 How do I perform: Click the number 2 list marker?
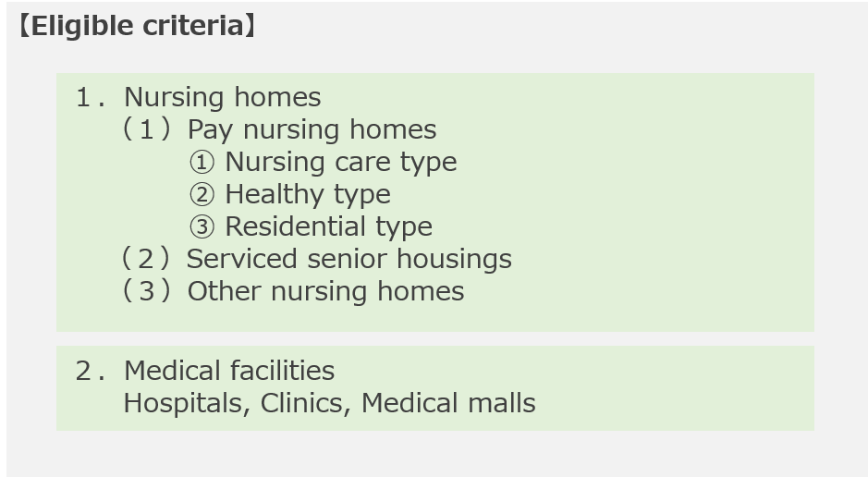[x=91, y=372]
